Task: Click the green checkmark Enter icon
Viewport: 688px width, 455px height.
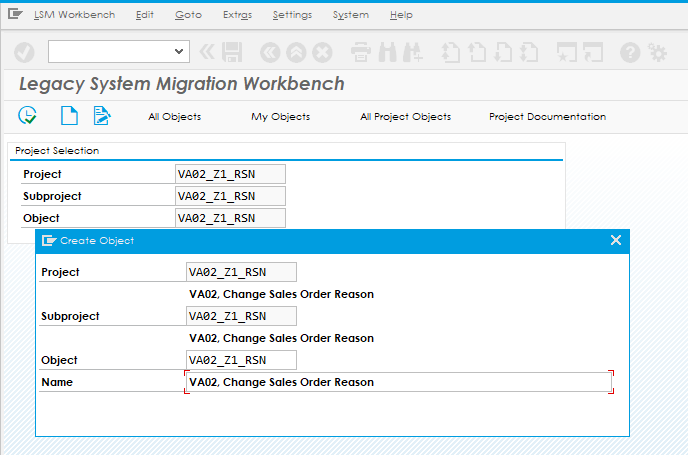Action: (25, 52)
